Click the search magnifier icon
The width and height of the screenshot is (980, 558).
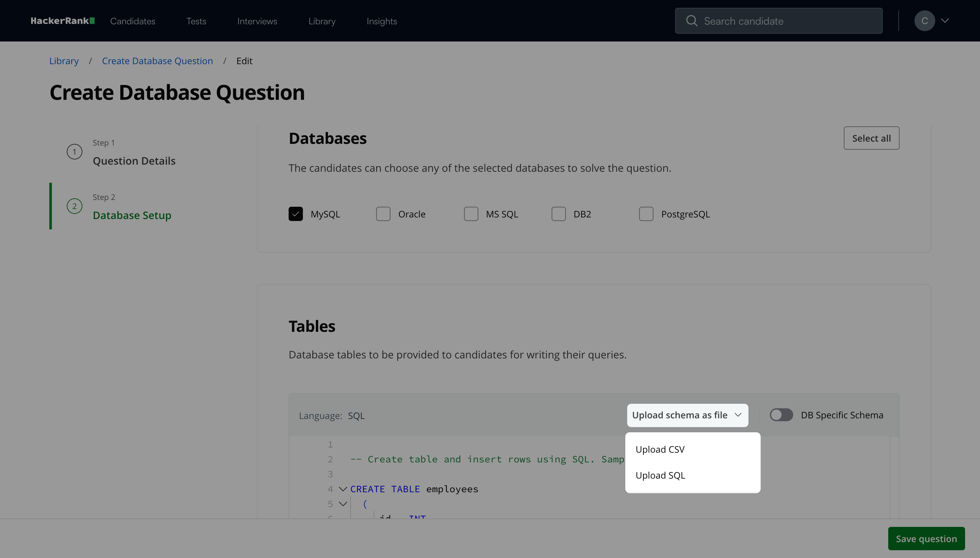pyautogui.click(x=691, y=21)
